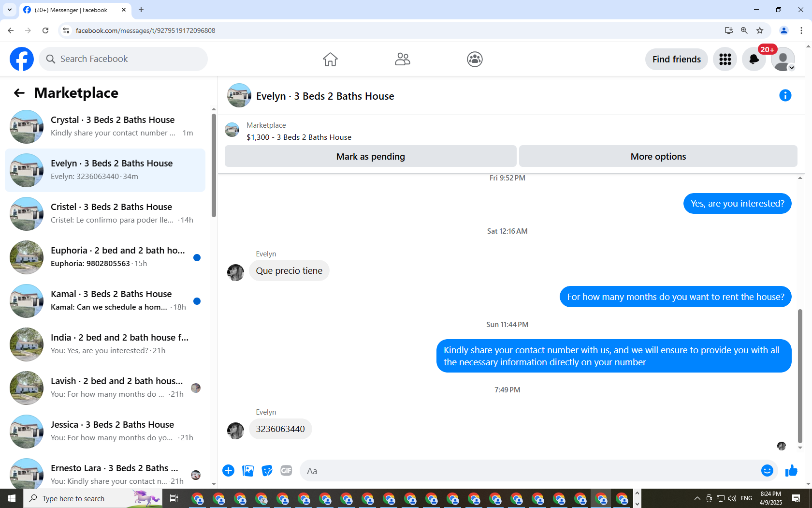Open Lavish's 2 bed 2 bath conversation
Viewport: 812px width, 508px height.
pos(105,388)
